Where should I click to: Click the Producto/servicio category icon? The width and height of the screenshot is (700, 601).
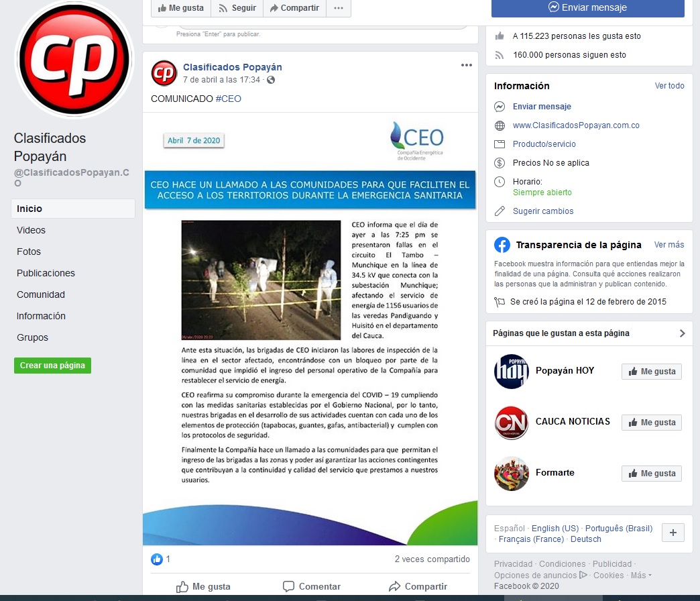[500, 144]
